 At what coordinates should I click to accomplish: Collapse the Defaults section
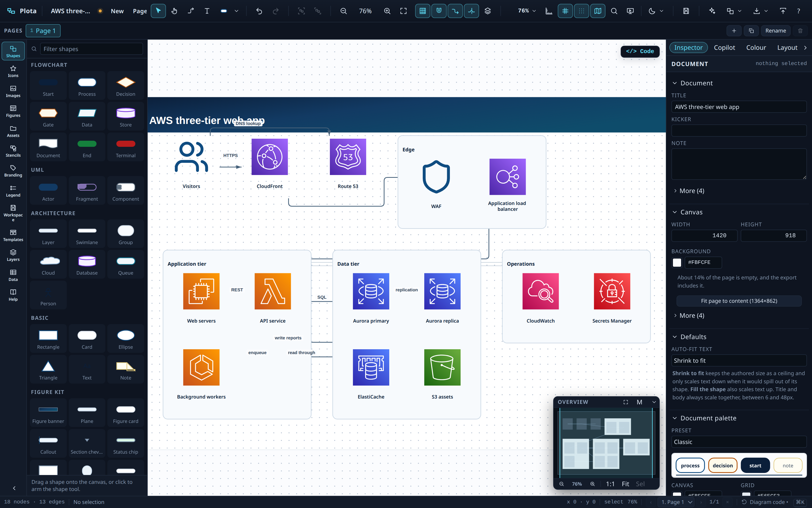[689, 337]
